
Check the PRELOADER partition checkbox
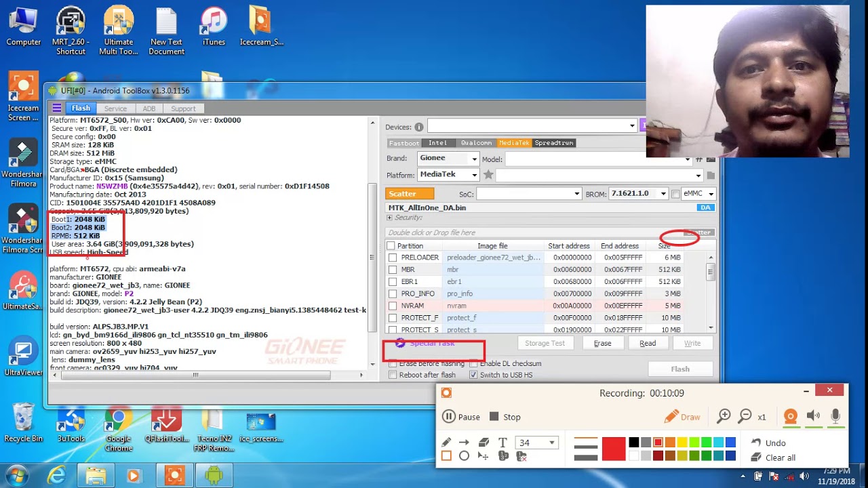coord(393,258)
